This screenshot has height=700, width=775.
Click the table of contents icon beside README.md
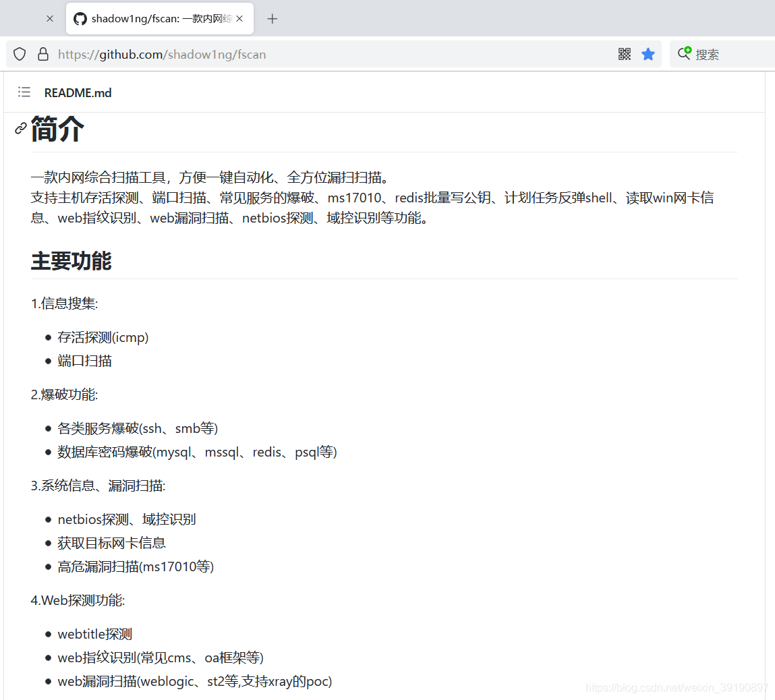click(x=24, y=92)
